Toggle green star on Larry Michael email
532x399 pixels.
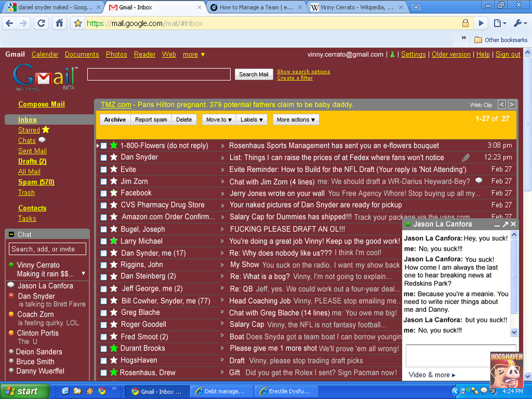pyautogui.click(x=114, y=241)
